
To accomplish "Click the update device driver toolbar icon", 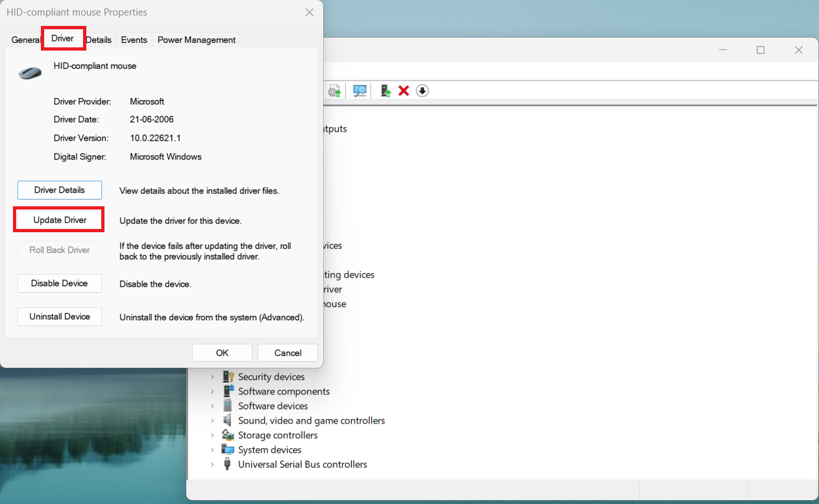I will pos(385,91).
